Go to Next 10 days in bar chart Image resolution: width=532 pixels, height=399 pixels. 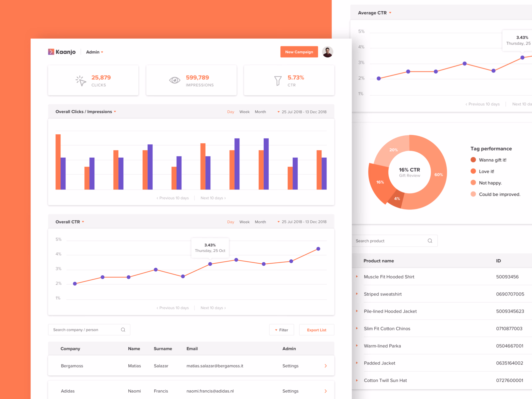[213, 198]
